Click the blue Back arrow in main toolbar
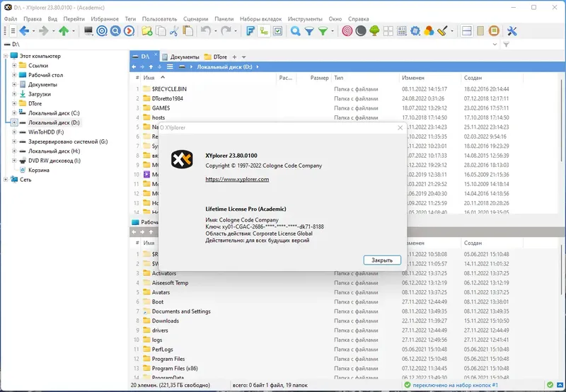 pos(24,31)
